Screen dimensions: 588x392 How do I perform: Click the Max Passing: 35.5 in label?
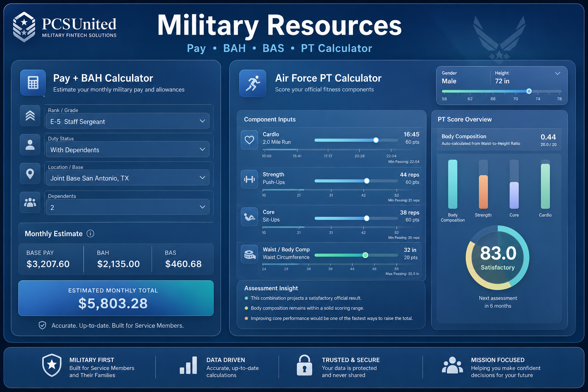402,274
